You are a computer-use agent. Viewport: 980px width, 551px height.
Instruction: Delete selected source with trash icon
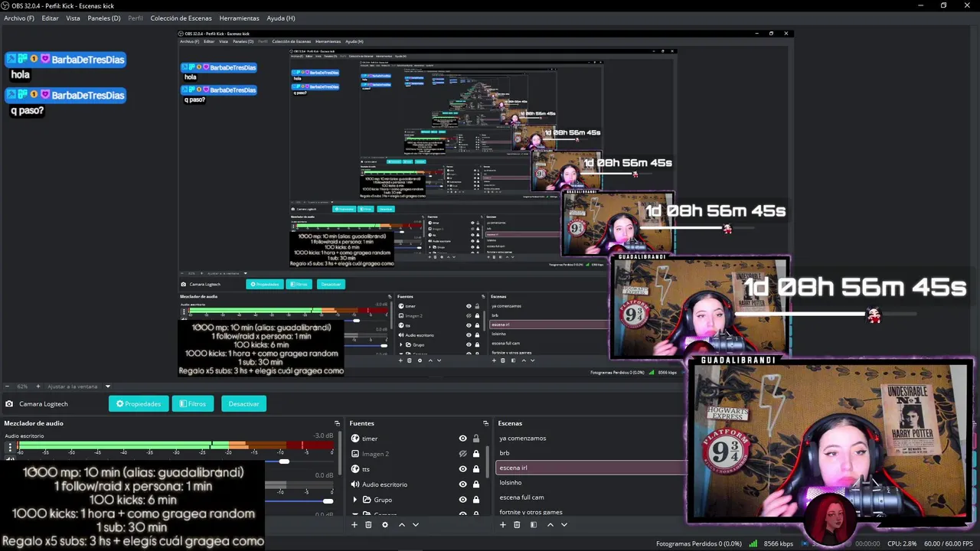click(x=368, y=525)
